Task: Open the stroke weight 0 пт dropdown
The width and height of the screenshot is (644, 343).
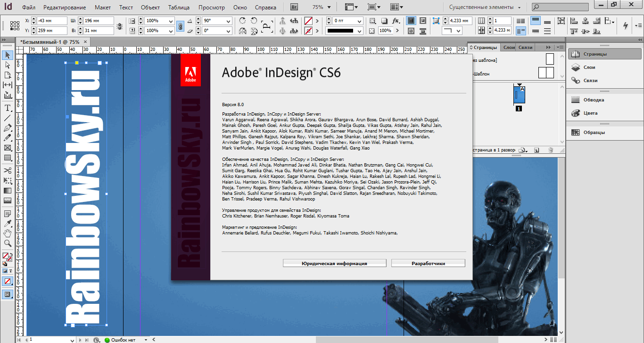Action: 360,21
